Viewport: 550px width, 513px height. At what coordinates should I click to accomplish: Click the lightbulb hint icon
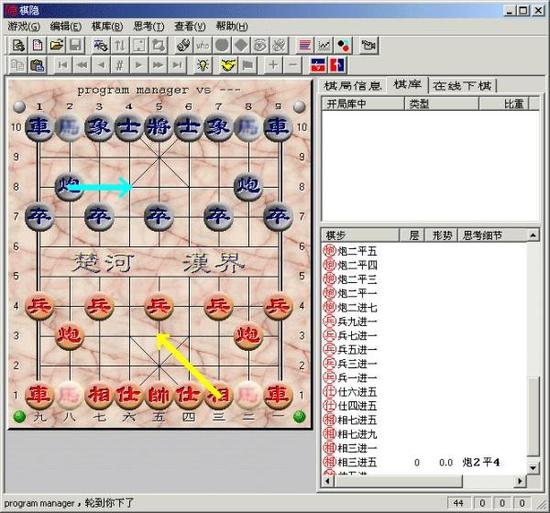(x=202, y=65)
